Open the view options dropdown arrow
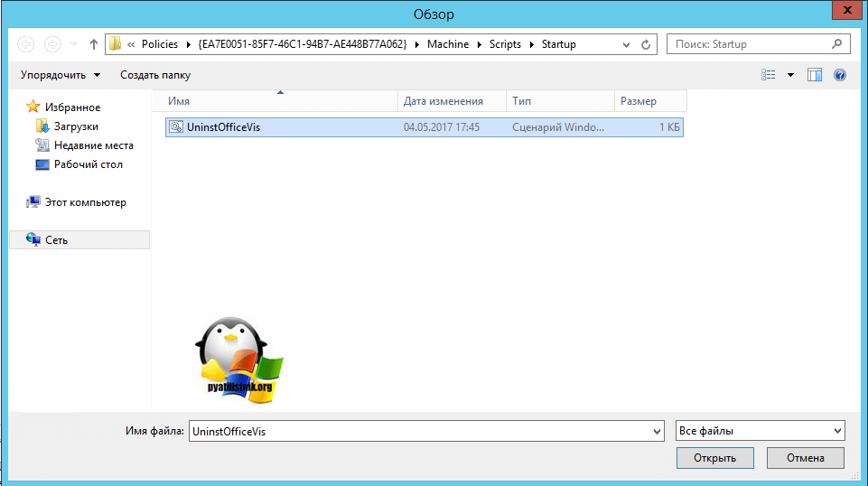Image resolution: width=868 pixels, height=486 pixels. (790, 75)
